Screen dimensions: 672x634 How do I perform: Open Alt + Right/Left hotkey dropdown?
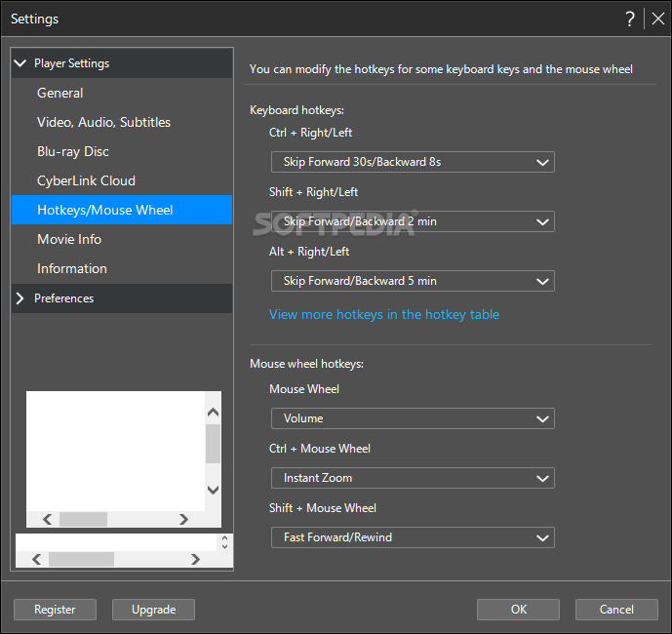click(413, 281)
